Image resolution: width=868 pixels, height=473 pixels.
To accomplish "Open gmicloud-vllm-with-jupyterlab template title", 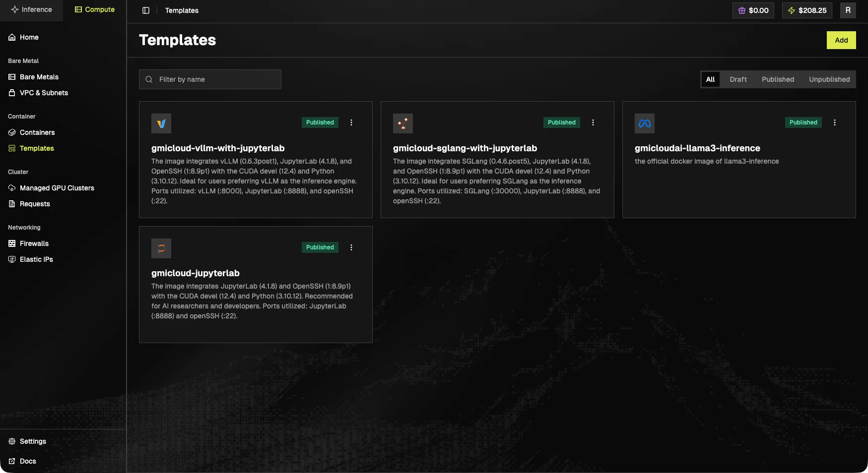I will [x=218, y=148].
